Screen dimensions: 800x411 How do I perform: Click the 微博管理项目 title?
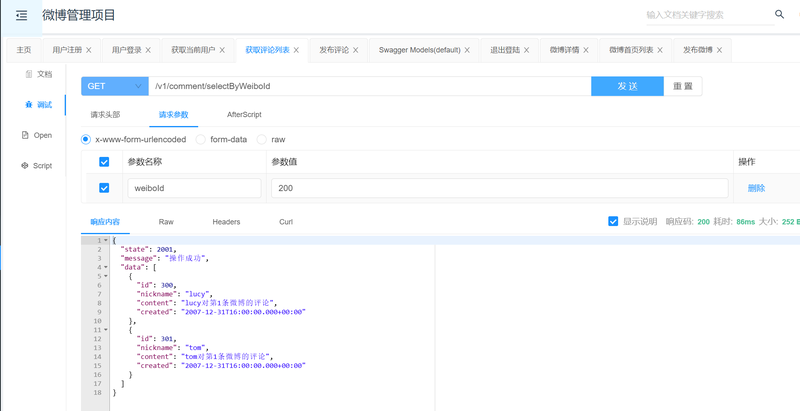pyautogui.click(x=79, y=15)
